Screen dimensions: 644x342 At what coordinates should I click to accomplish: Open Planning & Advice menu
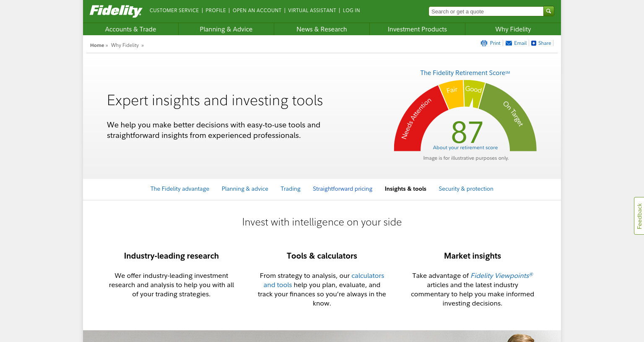pyautogui.click(x=226, y=29)
